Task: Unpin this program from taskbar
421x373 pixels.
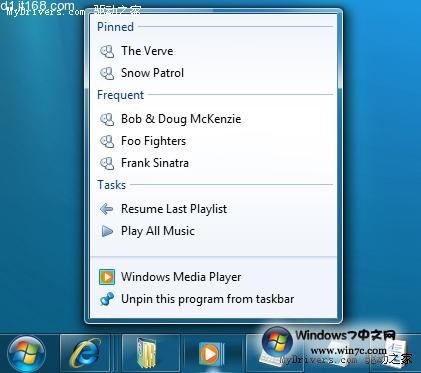Action: click(213, 299)
